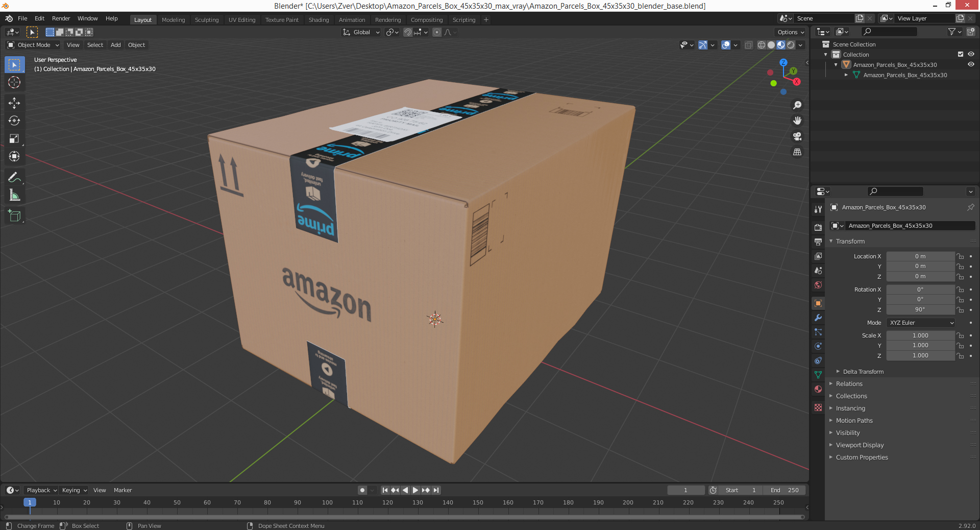Open the Object Mode dropdown
The image size is (980, 530).
click(x=33, y=45)
